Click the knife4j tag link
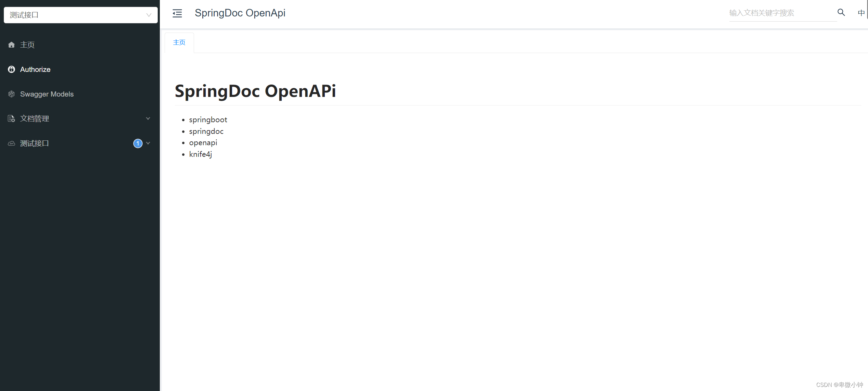868x391 pixels. pos(200,154)
